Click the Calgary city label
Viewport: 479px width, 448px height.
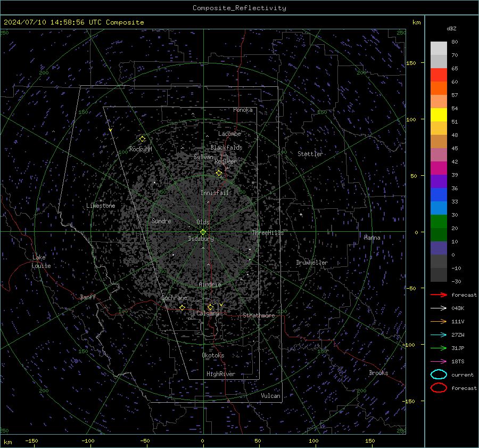point(208,313)
